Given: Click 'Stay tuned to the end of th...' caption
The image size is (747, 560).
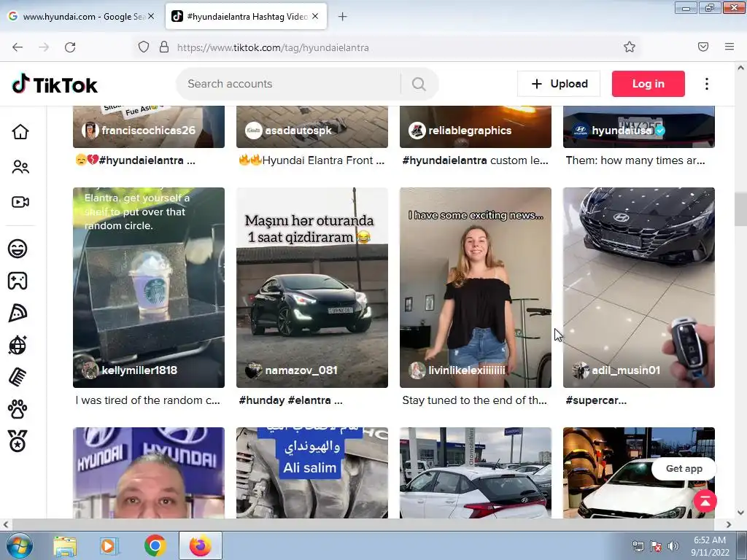Looking at the screenshot, I should click(x=474, y=400).
